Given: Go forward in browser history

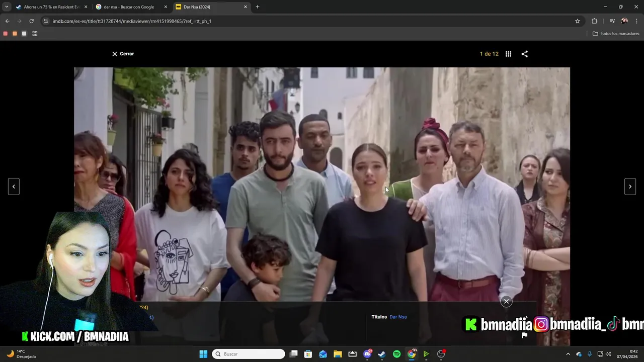Looking at the screenshot, I should pos(19,21).
